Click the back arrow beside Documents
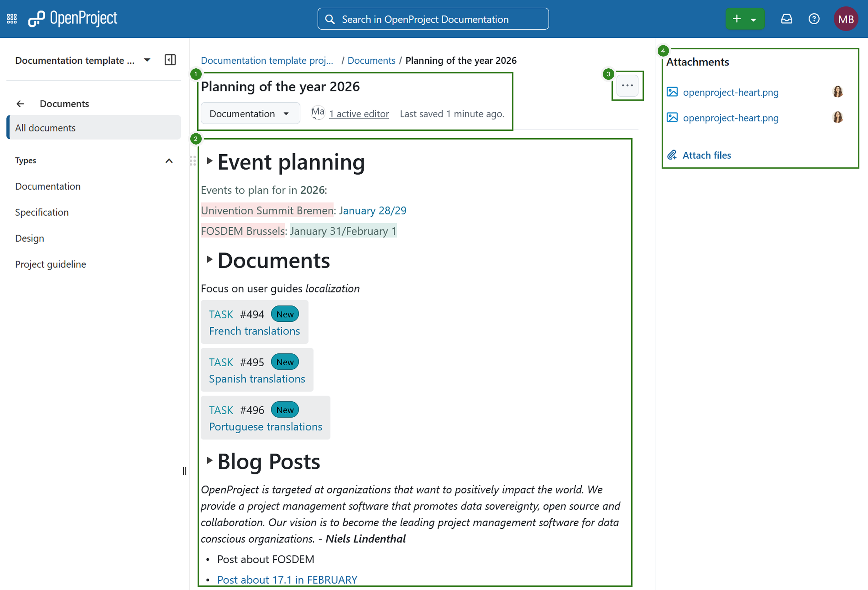Screen dimensions: 868x590 pyautogui.click(x=20, y=104)
